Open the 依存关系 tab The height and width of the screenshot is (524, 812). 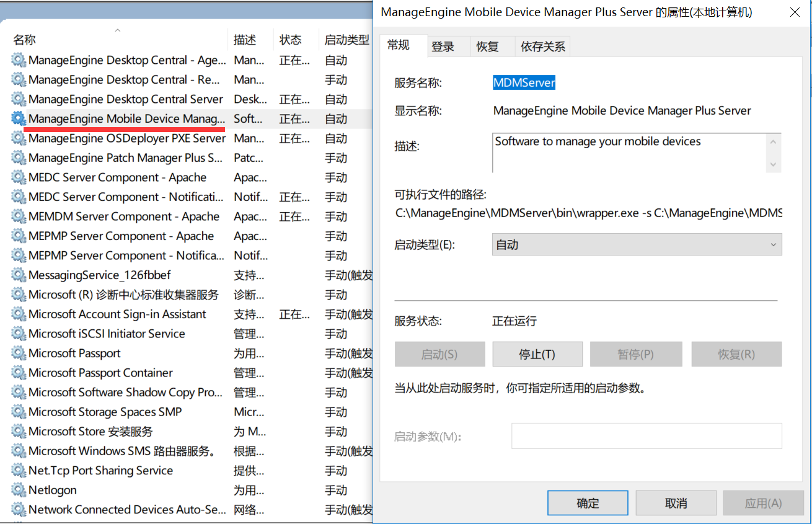(542, 47)
